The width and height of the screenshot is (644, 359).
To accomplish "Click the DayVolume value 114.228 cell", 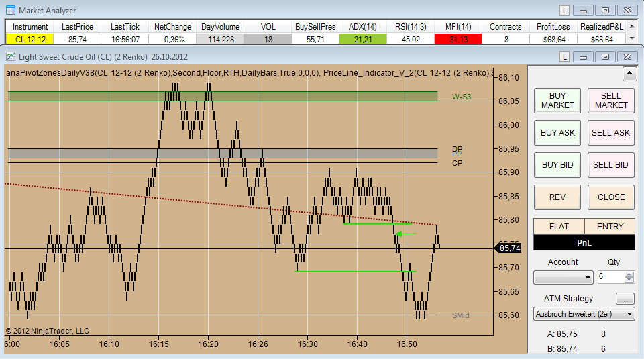I will click(x=220, y=40).
